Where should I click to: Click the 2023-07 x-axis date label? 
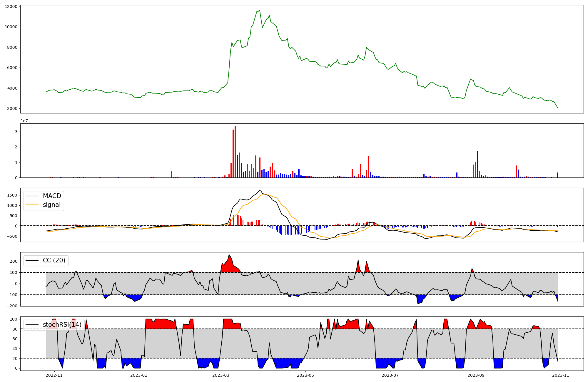(x=390, y=375)
